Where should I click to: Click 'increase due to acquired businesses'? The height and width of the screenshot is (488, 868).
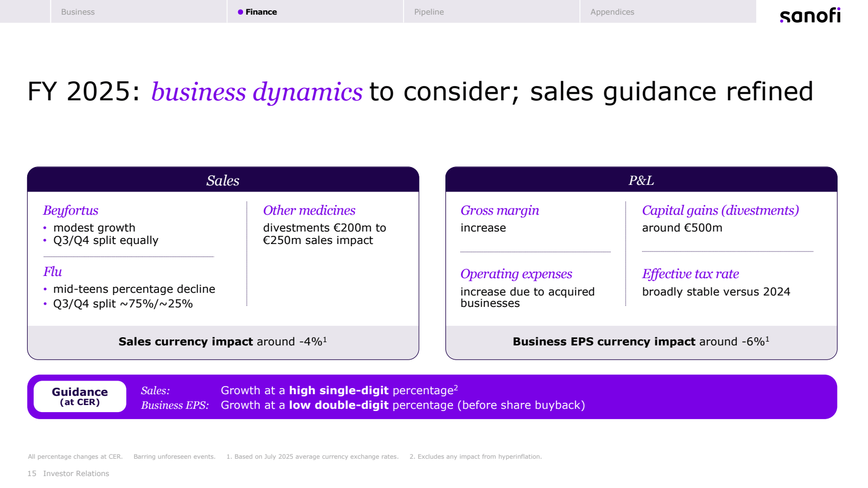click(527, 297)
